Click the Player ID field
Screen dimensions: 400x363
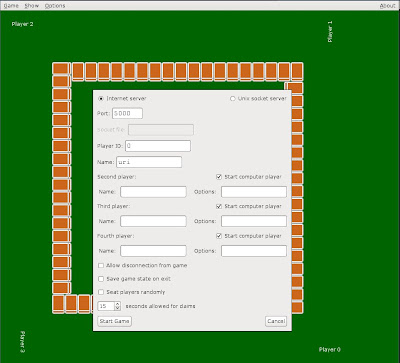pyautogui.click(x=158, y=146)
